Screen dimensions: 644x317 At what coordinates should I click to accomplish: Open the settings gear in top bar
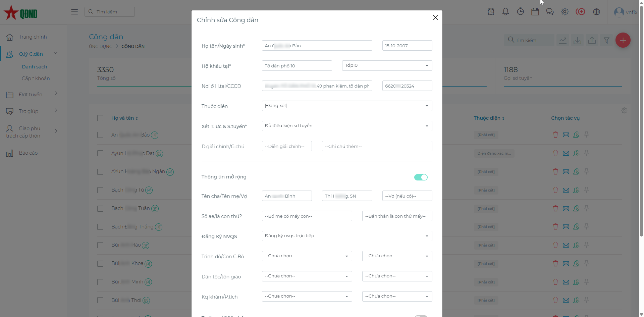(565, 12)
